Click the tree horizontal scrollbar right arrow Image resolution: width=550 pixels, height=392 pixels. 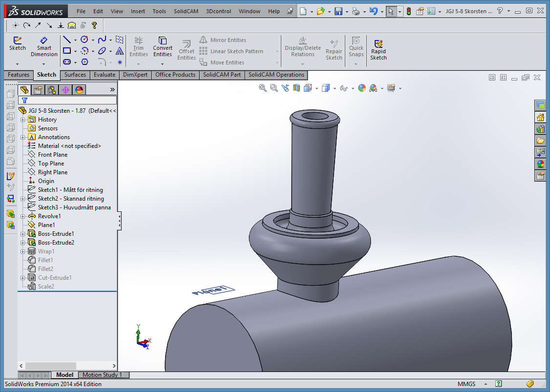click(x=114, y=366)
